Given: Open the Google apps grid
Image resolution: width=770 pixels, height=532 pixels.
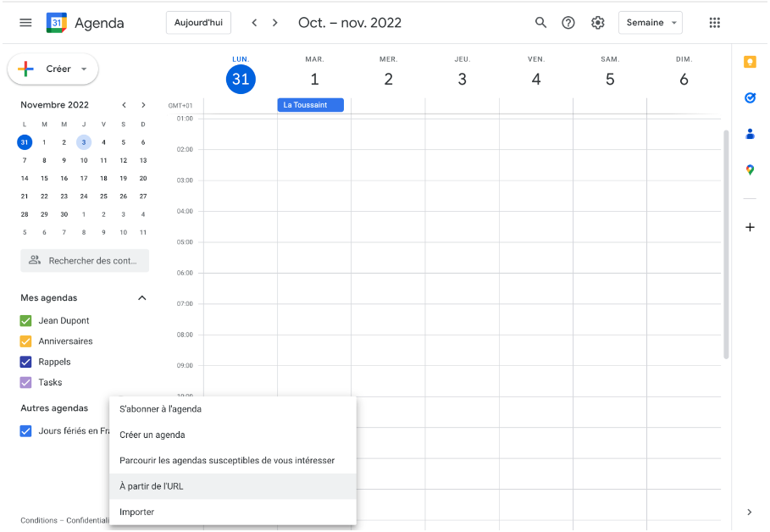Looking at the screenshot, I should coord(714,23).
